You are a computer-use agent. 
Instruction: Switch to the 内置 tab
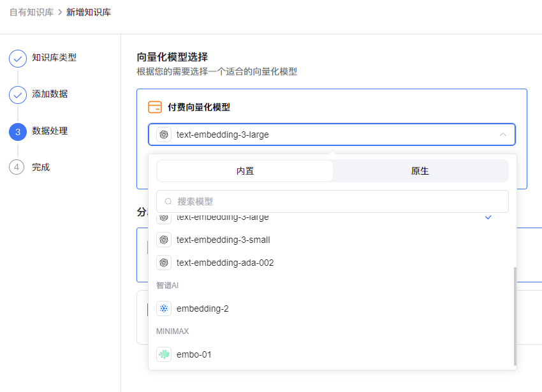point(245,171)
